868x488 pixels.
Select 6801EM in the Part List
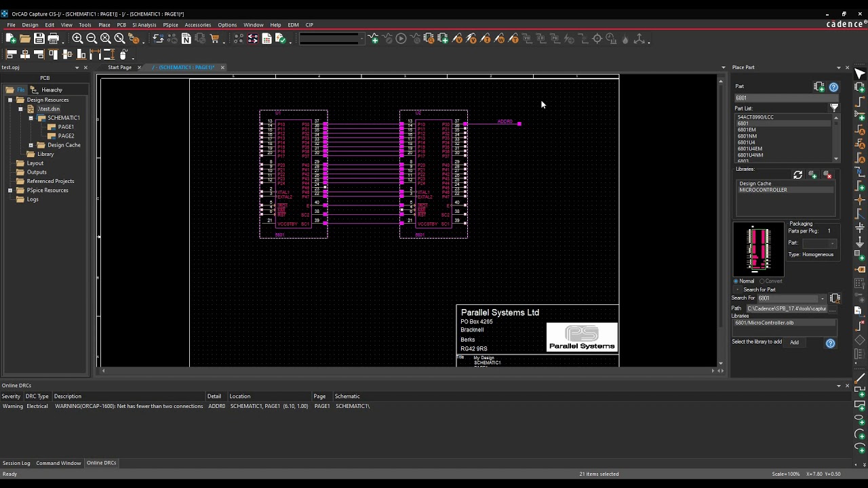(x=747, y=130)
